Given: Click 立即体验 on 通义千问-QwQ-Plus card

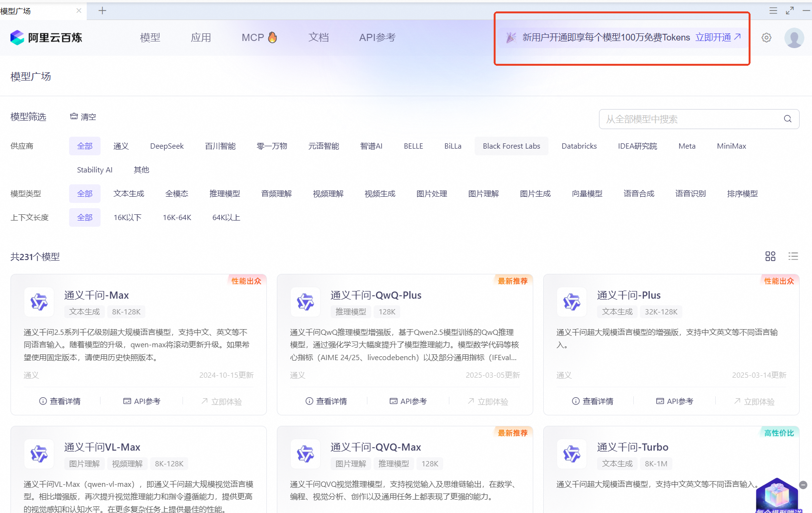Looking at the screenshot, I should tap(488, 401).
